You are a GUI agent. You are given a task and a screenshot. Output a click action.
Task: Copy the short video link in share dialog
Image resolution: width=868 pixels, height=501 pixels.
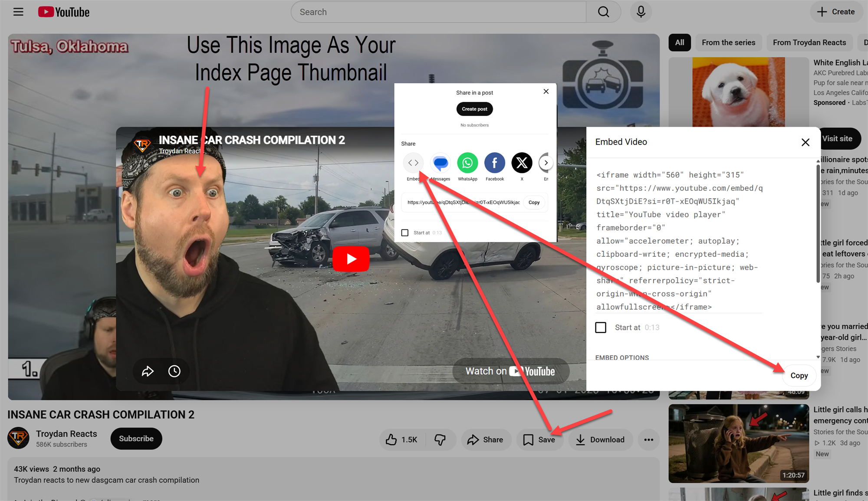(534, 203)
